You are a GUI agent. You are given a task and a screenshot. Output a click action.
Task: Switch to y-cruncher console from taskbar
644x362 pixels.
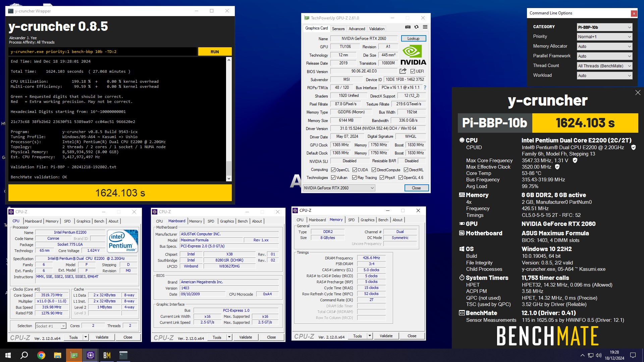123,355
